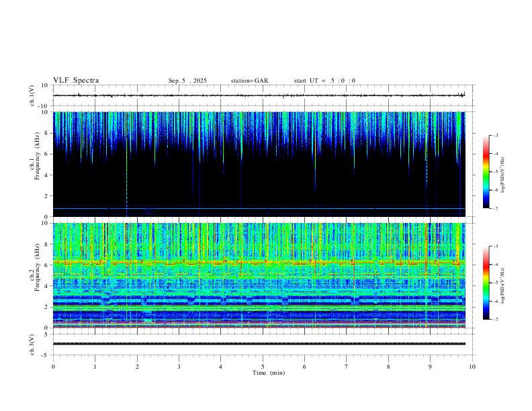Viewport: 532px width, 411px height.
Task: Click time axis tick label "7"
Action: click(347, 367)
